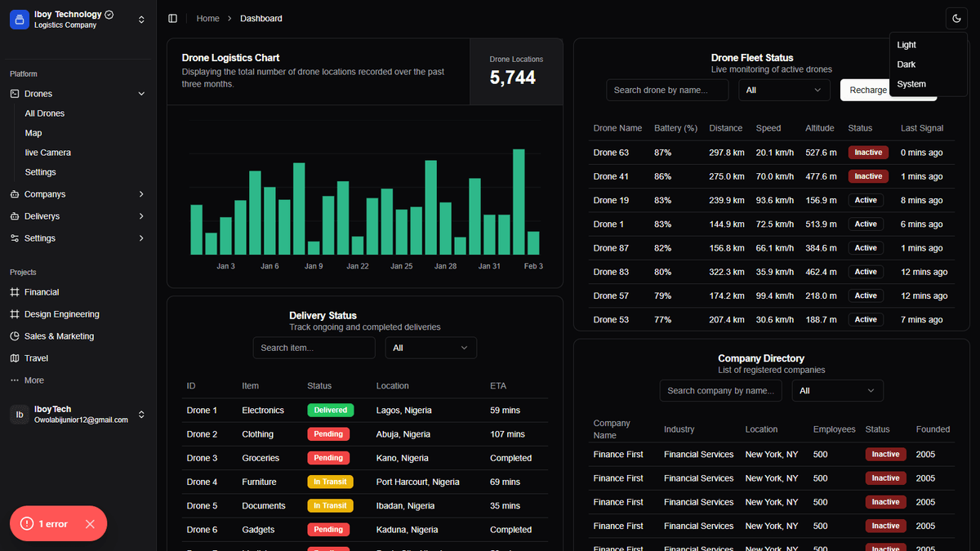Go to the Home breadcrumb link
Screen dimensions: 980x551
tap(208, 18)
